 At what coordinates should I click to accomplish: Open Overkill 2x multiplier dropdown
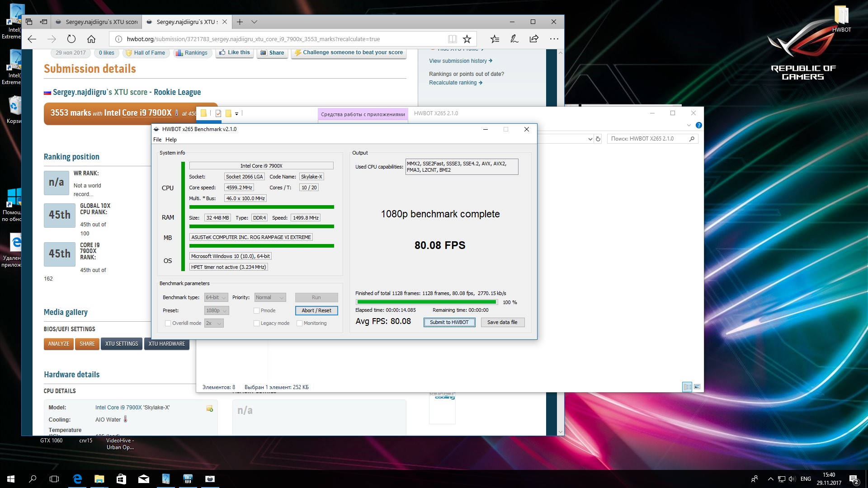214,323
